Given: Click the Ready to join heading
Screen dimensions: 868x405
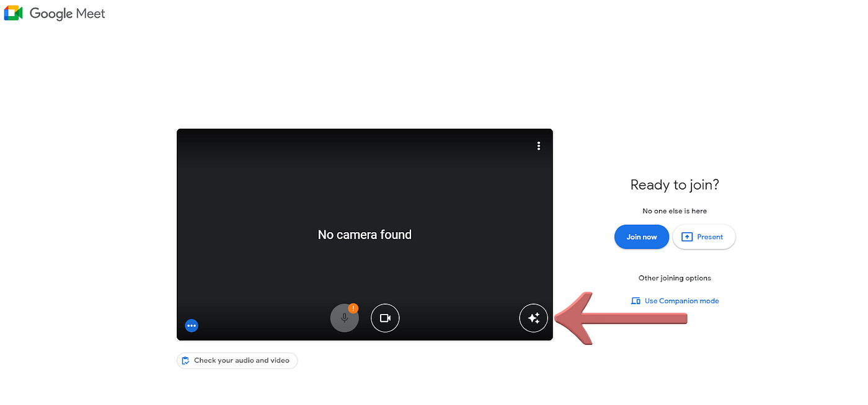Looking at the screenshot, I should pyautogui.click(x=674, y=185).
